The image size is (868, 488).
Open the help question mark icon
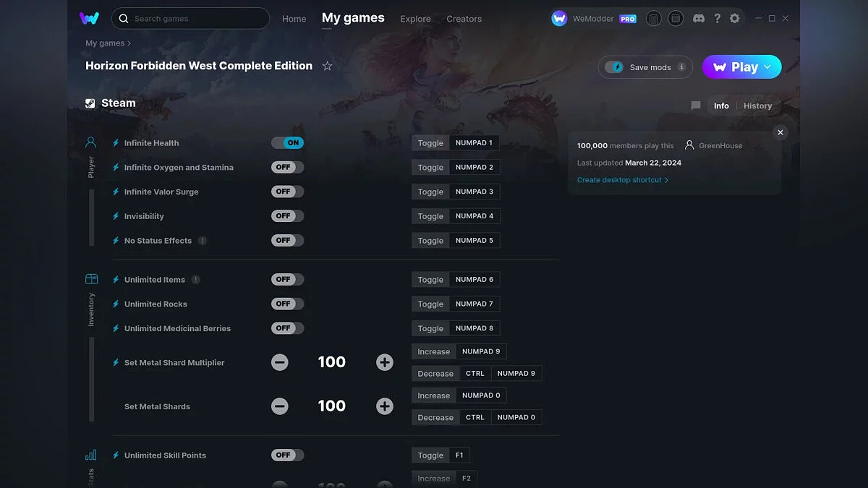(x=717, y=19)
